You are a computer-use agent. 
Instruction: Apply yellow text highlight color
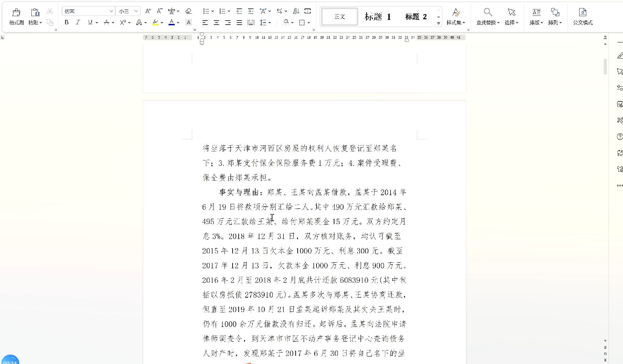click(155, 23)
